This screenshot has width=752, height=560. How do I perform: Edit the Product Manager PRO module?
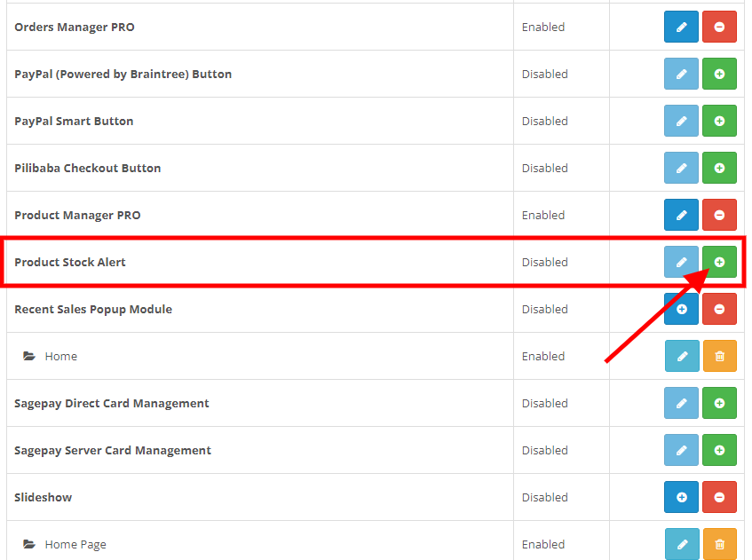point(681,215)
